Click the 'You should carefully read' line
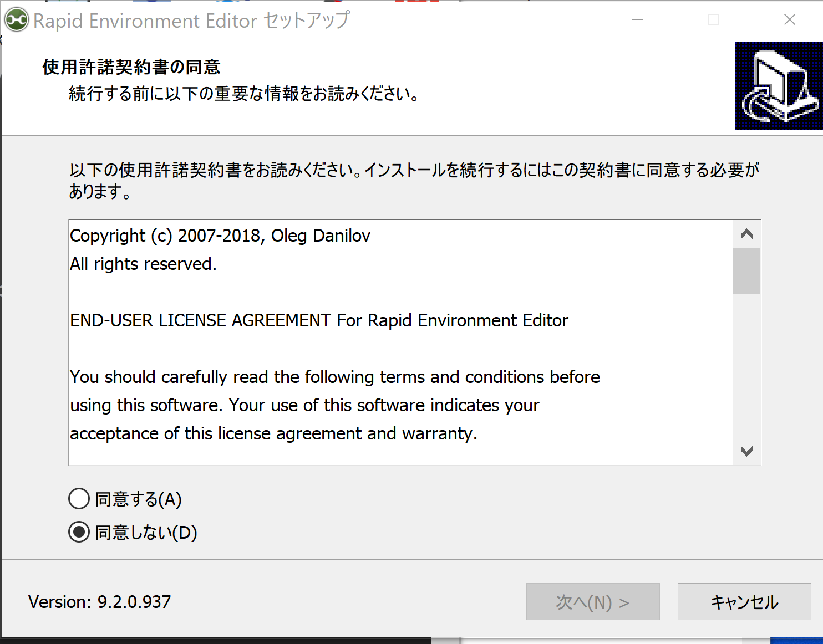 click(x=335, y=377)
